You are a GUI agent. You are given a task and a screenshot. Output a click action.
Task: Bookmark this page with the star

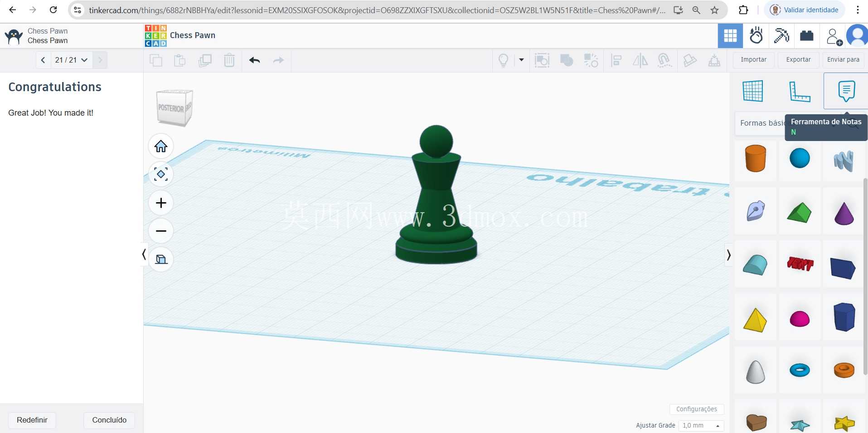click(x=715, y=10)
